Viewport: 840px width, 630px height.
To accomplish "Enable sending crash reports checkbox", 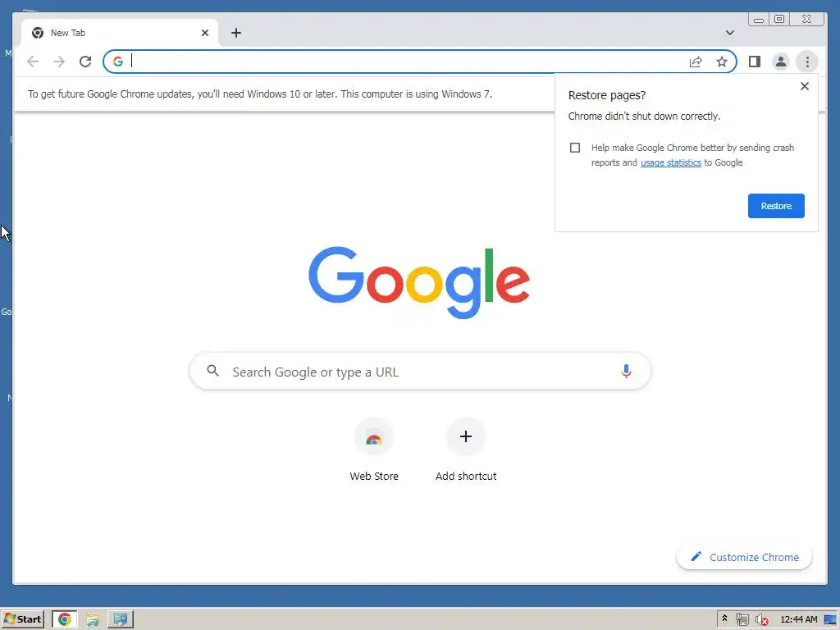I will (575, 148).
